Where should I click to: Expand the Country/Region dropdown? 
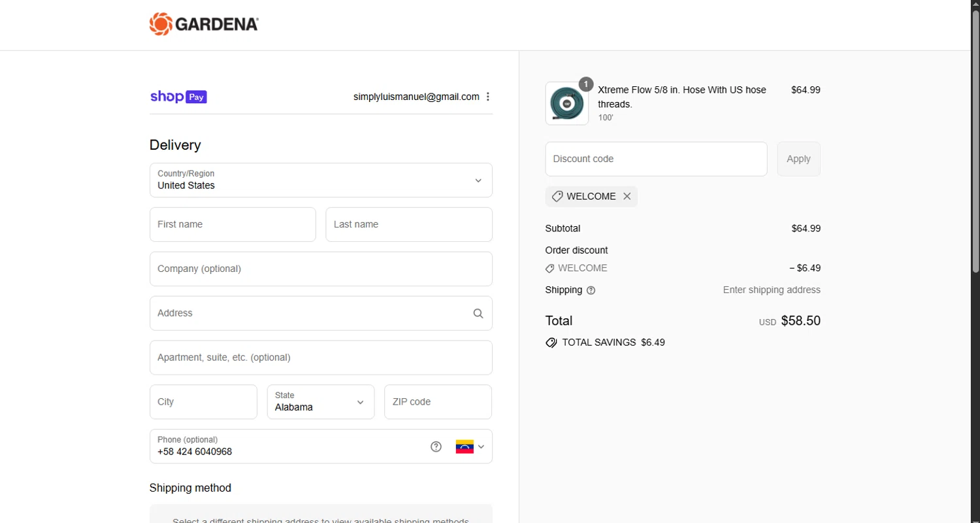coord(321,180)
